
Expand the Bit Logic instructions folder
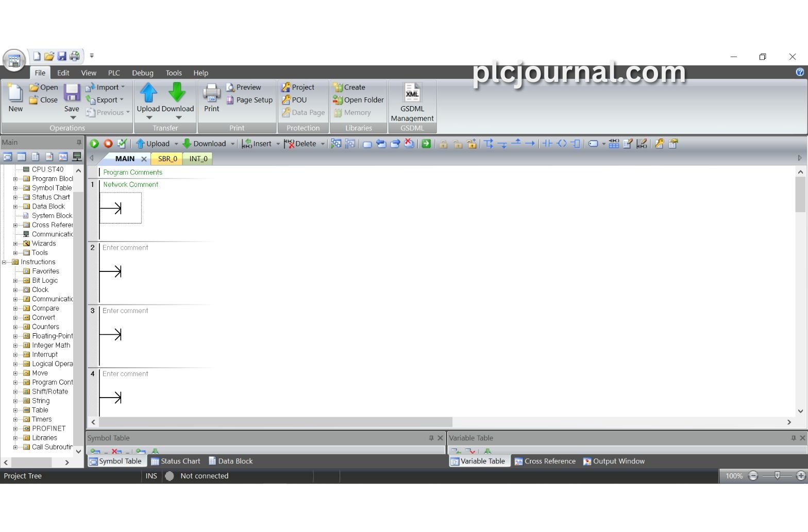click(15, 281)
